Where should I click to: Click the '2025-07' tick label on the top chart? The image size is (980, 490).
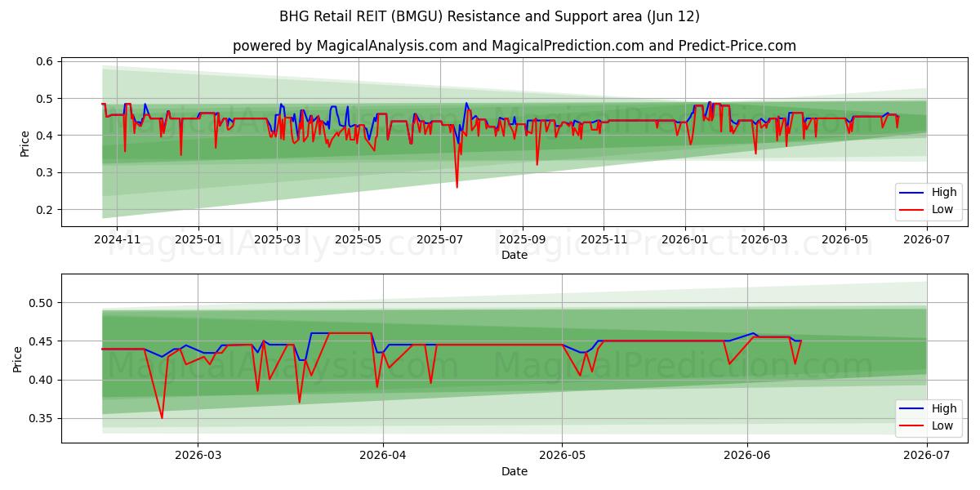pyautogui.click(x=440, y=240)
